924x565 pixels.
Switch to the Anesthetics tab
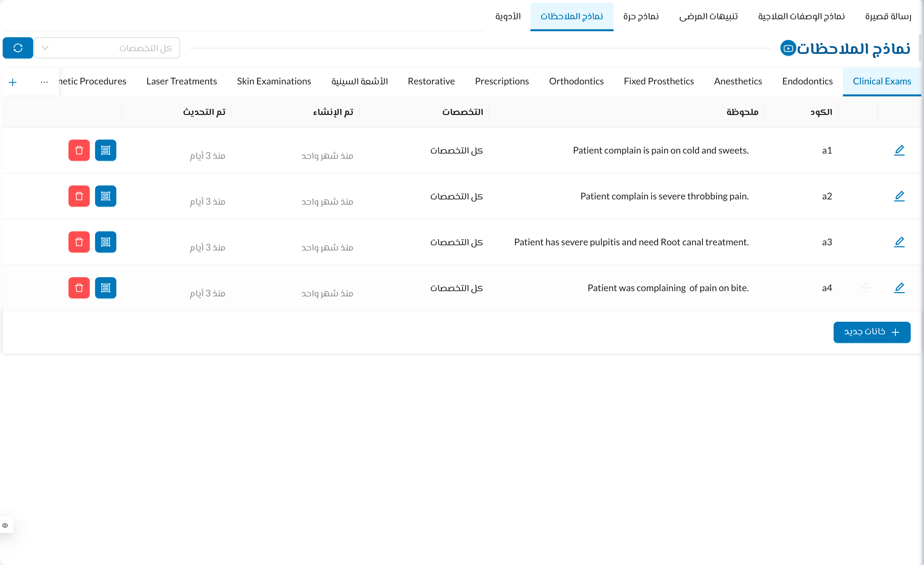[738, 81]
